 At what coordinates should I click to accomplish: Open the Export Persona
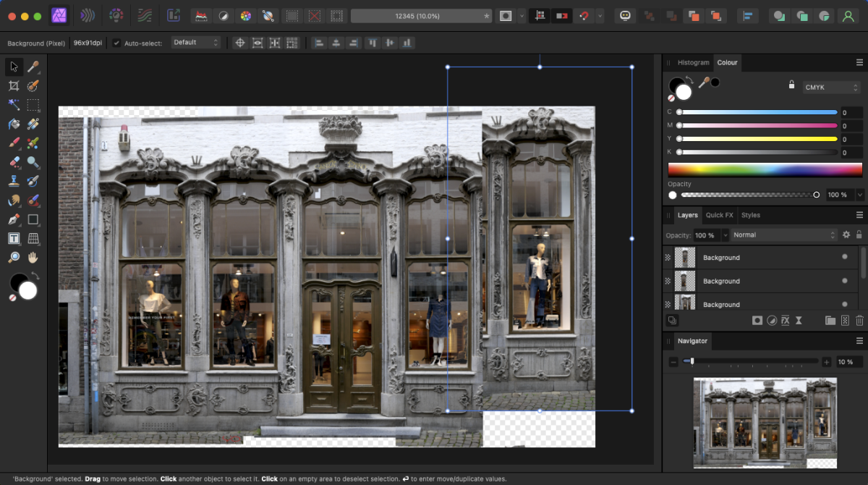point(173,15)
